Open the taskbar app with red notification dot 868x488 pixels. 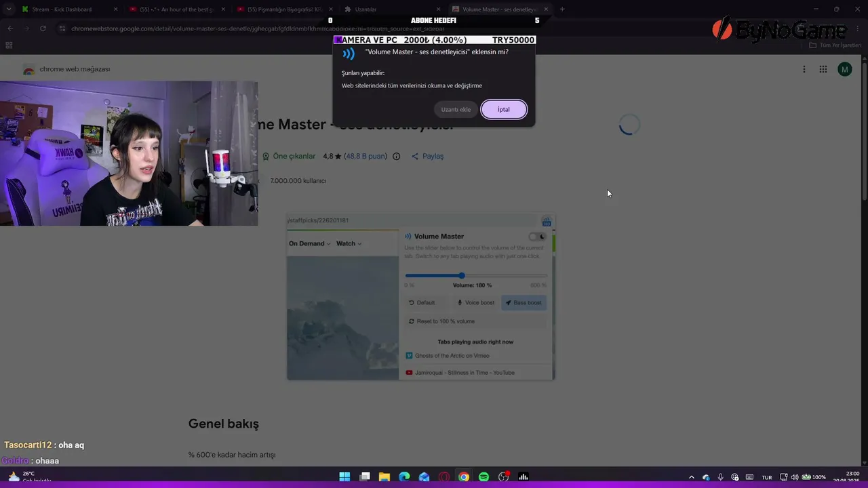(x=504, y=477)
